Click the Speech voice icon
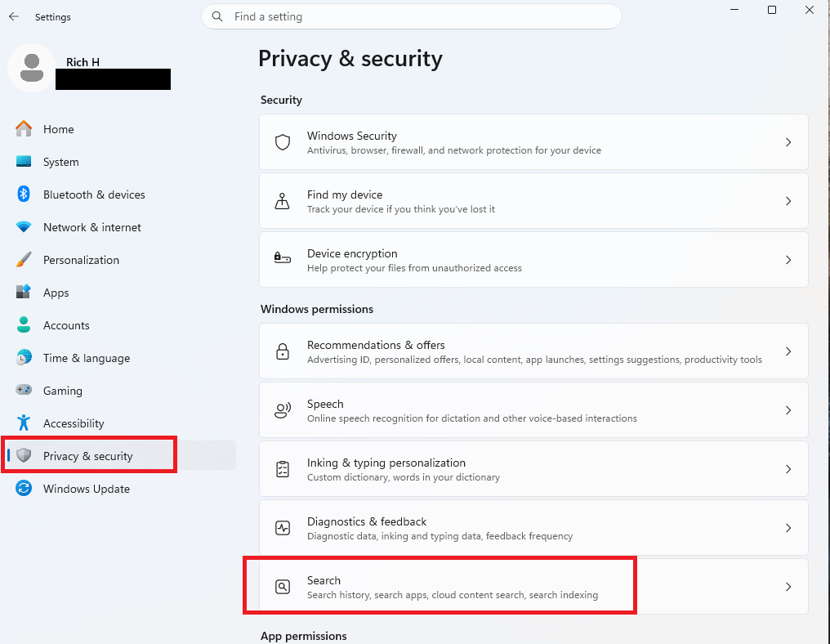 283,410
